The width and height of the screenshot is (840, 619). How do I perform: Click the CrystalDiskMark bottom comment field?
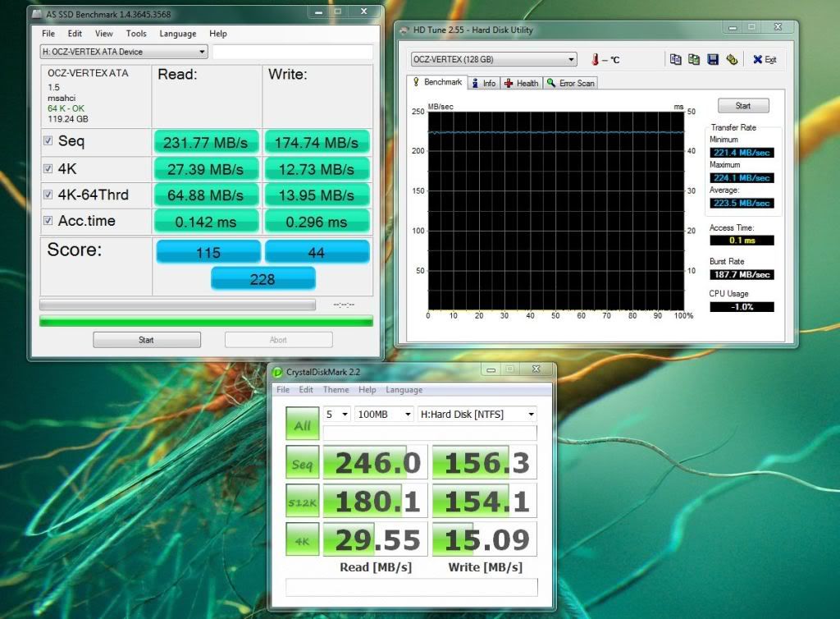(x=412, y=587)
